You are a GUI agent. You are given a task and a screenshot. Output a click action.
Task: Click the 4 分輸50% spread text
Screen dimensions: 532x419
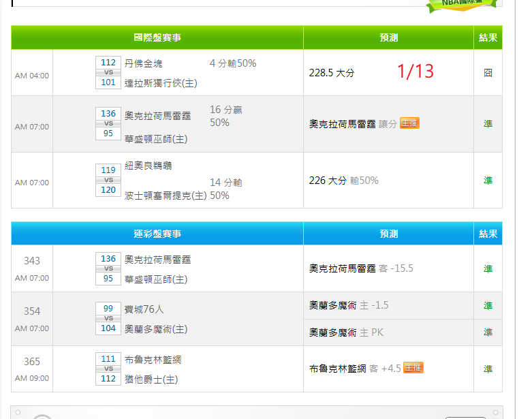coord(233,63)
